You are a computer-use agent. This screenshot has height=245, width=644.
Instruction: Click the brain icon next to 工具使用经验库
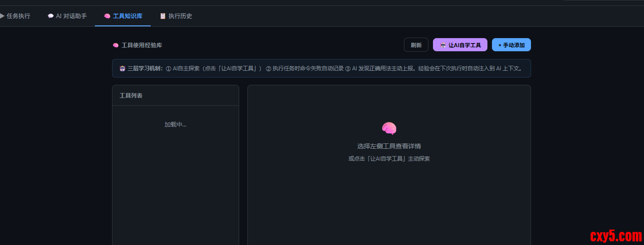point(115,45)
